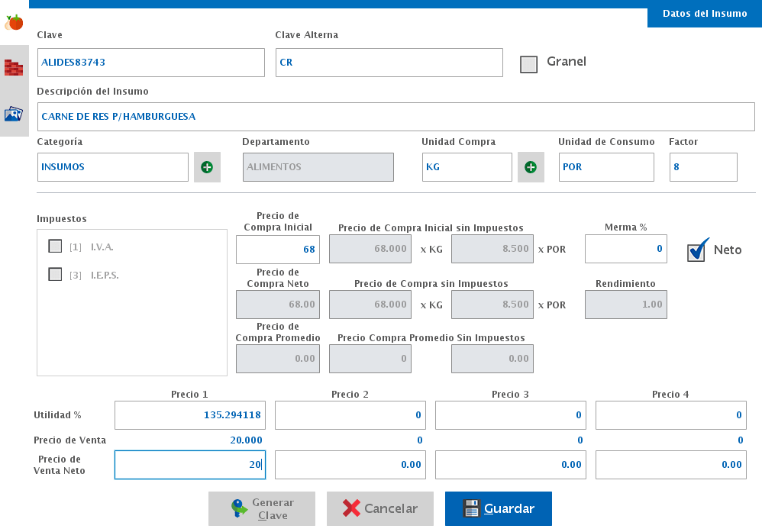Click the Descripción del Insumo field
762x532 pixels.
click(x=396, y=117)
